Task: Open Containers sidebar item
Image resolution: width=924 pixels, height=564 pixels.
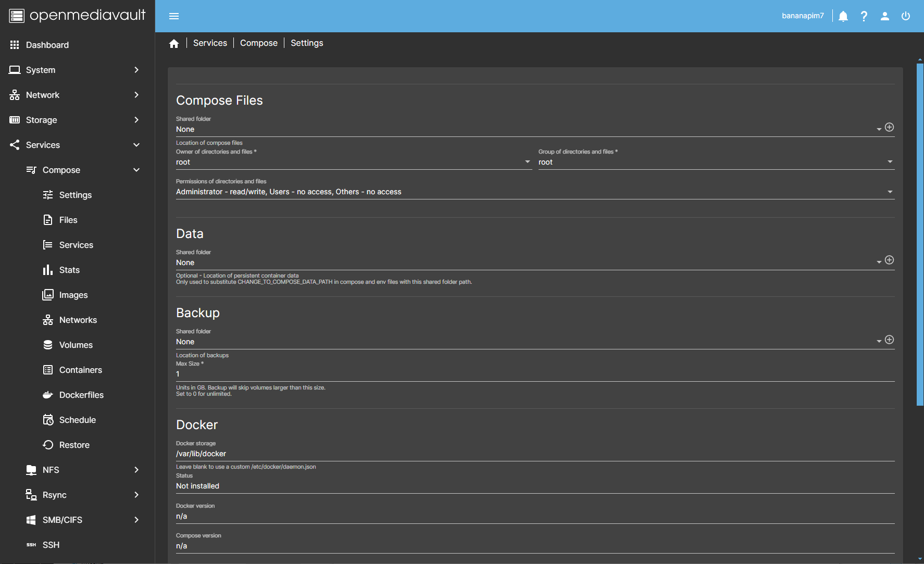Action: (77, 370)
